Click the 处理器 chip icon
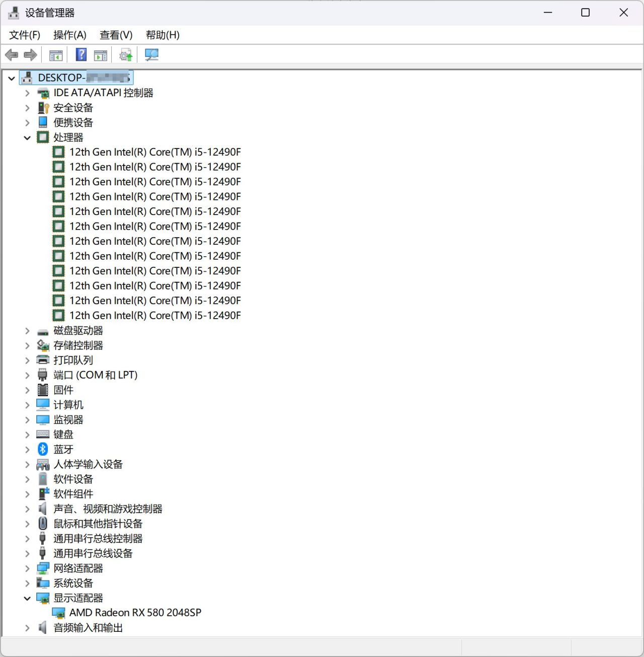The height and width of the screenshot is (657, 644). 43,137
